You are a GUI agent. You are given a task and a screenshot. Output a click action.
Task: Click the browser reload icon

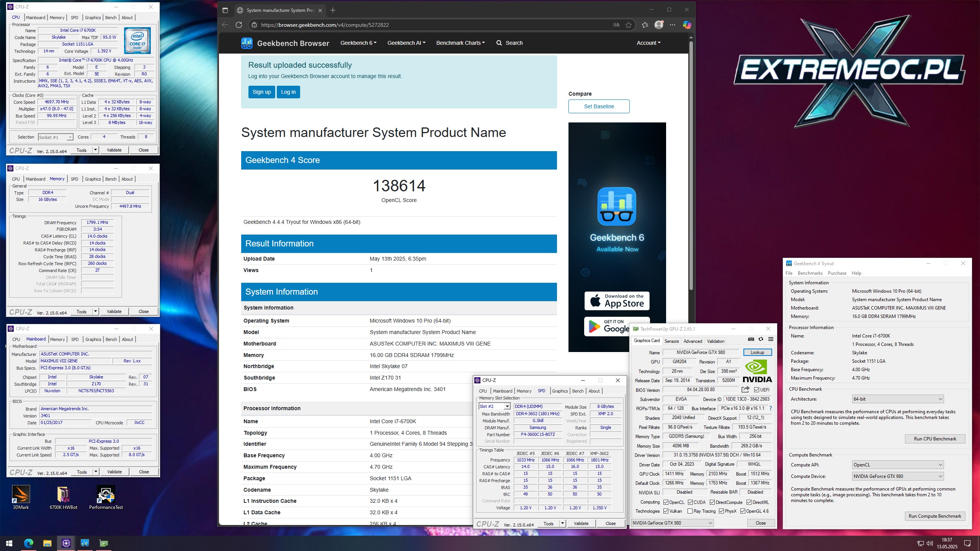[239, 25]
